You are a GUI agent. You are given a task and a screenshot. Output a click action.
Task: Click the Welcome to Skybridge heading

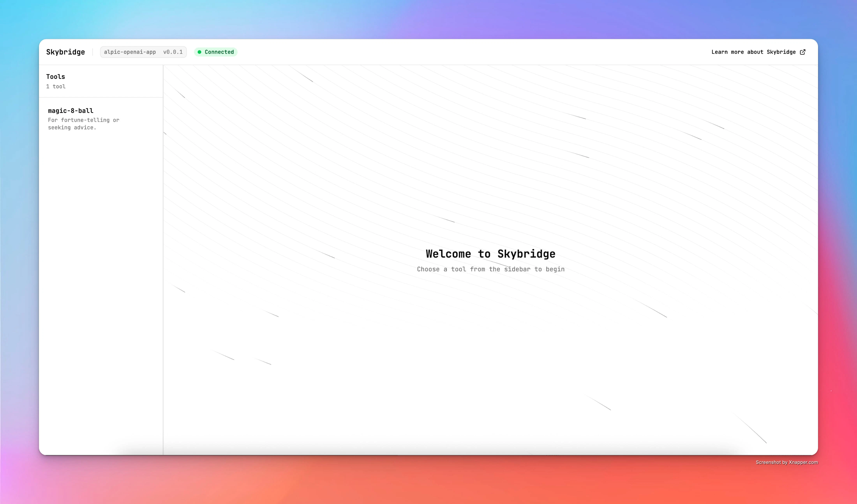click(490, 254)
